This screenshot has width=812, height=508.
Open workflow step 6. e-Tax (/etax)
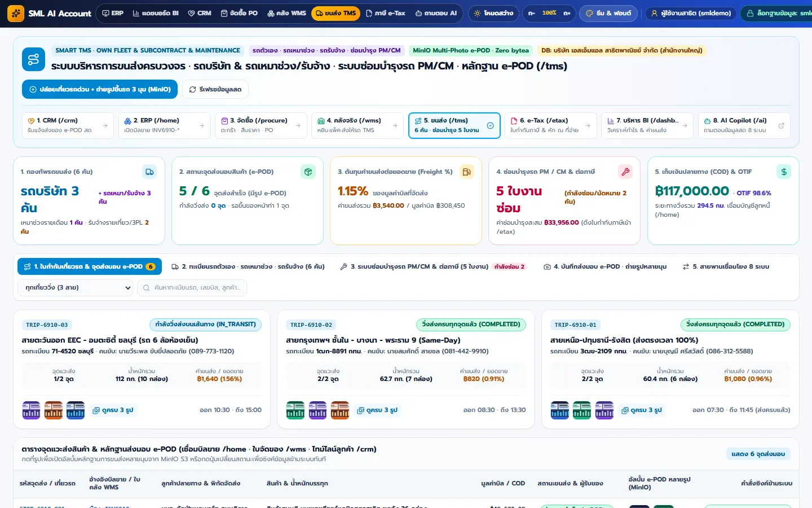point(550,125)
